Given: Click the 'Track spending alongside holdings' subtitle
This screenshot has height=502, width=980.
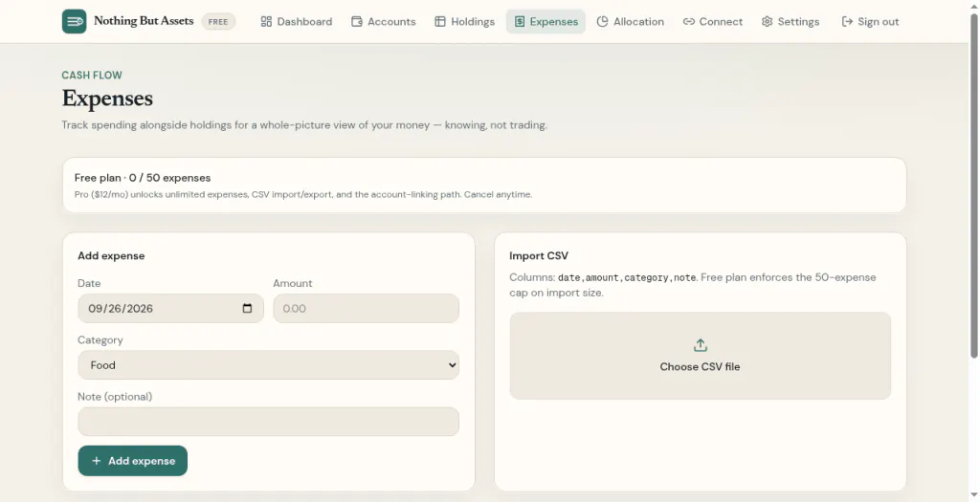Looking at the screenshot, I should (304, 125).
